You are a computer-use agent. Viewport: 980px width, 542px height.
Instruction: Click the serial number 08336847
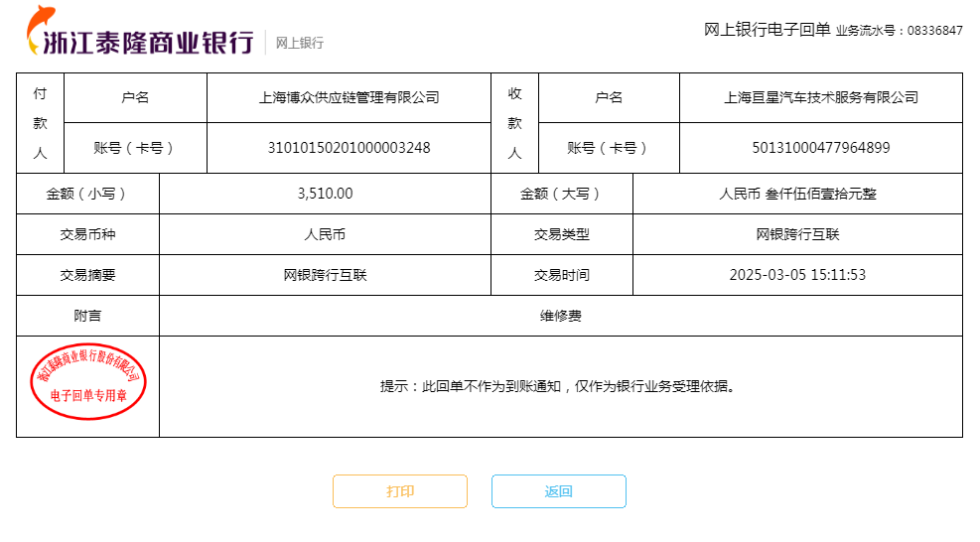tap(934, 31)
